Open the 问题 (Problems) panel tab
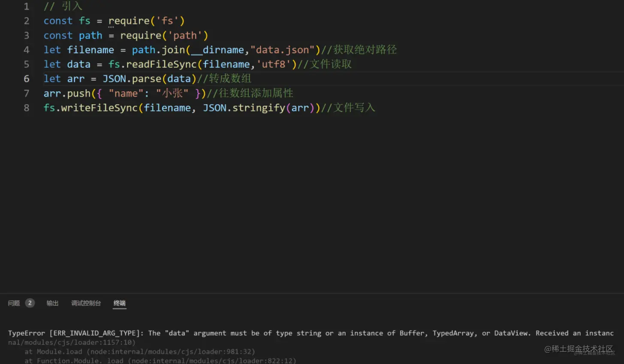This screenshot has width=624, height=364. click(14, 303)
